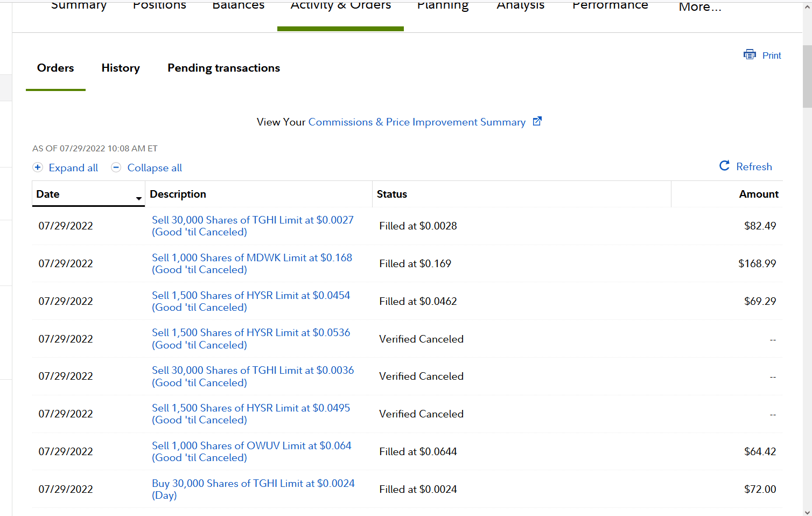
Task: Open the Pending transactions tab
Action: (223, 68)
